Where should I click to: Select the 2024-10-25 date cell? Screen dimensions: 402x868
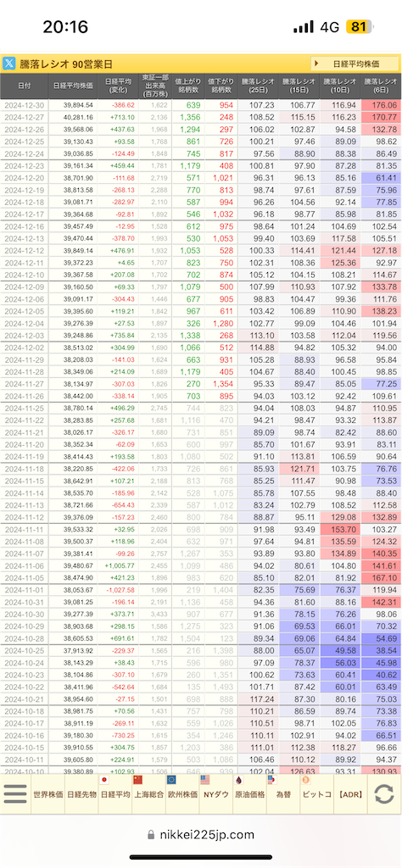[25, 652]
